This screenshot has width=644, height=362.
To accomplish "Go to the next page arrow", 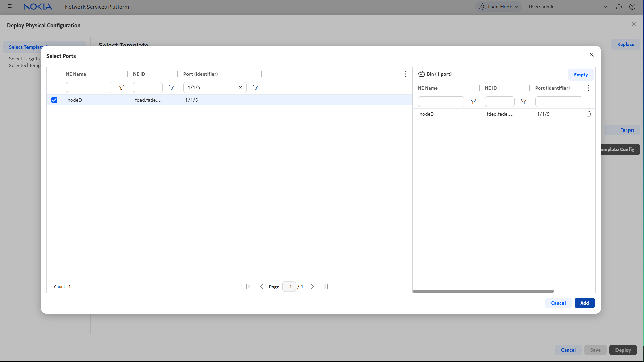I will 312,287.
